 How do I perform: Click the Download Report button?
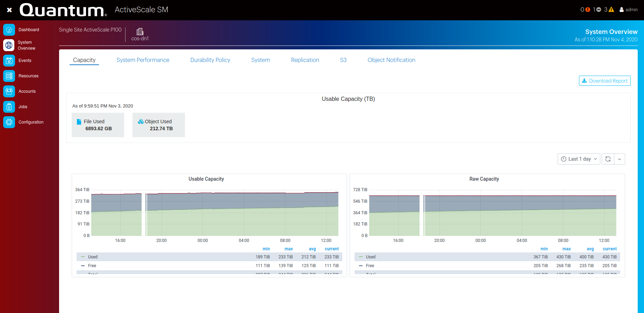[604, 81]
